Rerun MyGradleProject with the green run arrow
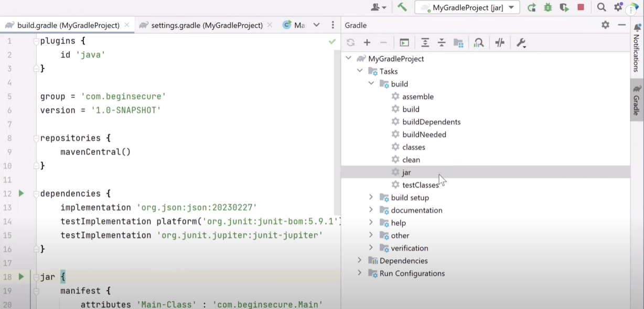 pos(532,7)
